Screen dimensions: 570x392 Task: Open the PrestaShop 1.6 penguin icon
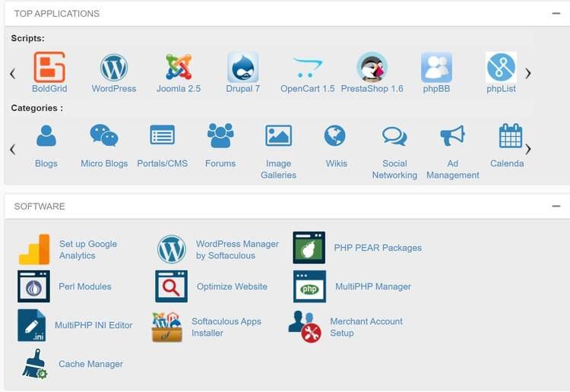372,67
